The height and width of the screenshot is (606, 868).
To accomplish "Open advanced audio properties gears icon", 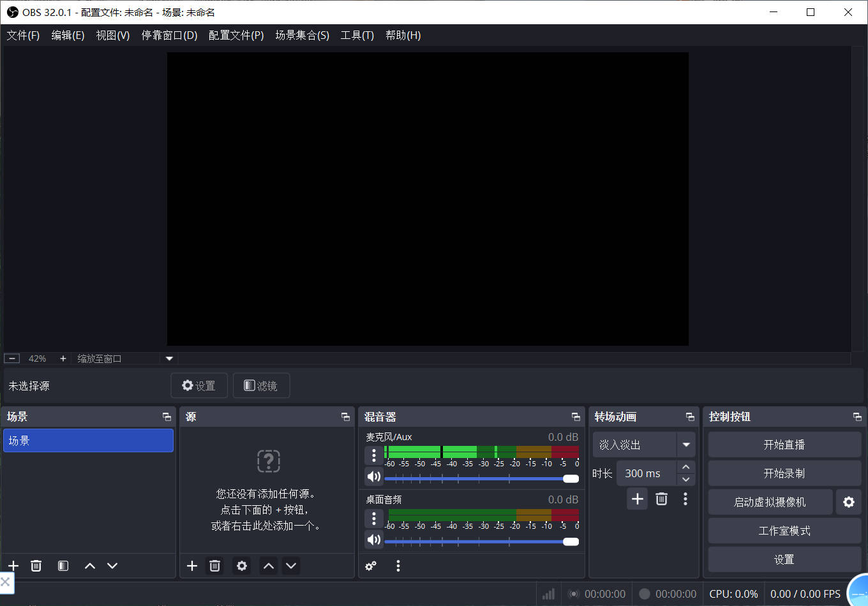I will coord(371,566).
